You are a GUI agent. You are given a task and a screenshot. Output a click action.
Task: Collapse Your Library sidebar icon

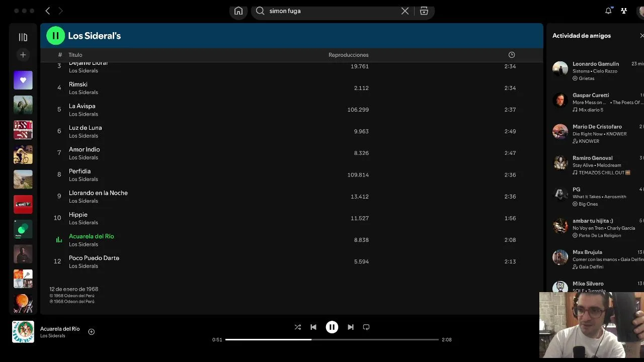(23, 37)
